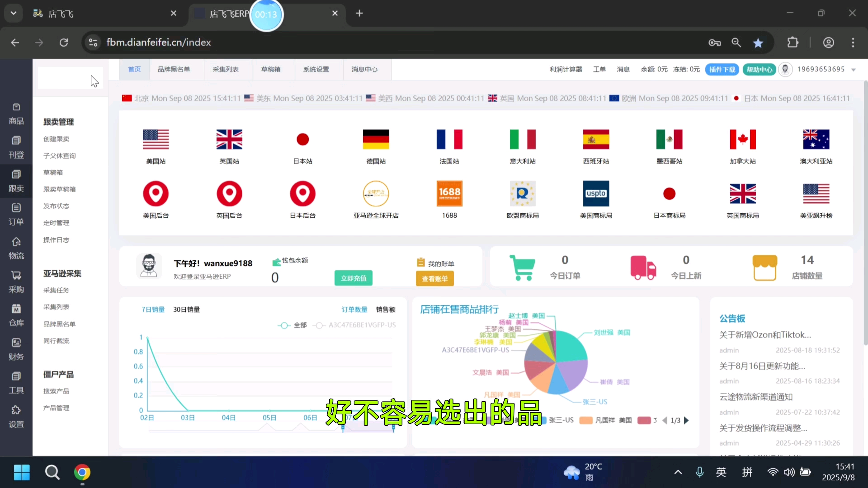868x488 pixels.
Task: Switch to the 采集列表 tab
Action: point(225,69)
